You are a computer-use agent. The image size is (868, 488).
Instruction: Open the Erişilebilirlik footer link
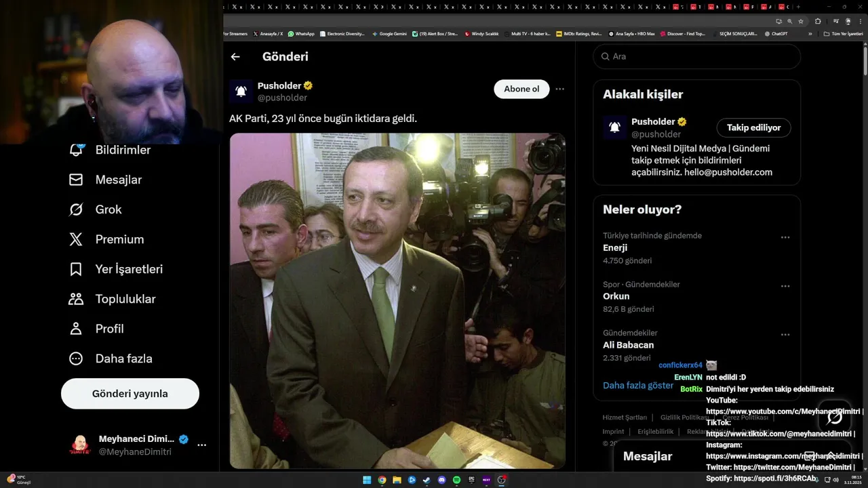click(656, 432)
